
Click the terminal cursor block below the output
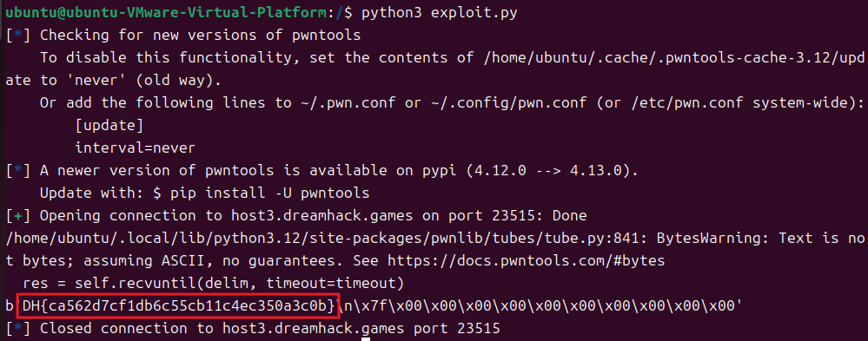(365, 338)
